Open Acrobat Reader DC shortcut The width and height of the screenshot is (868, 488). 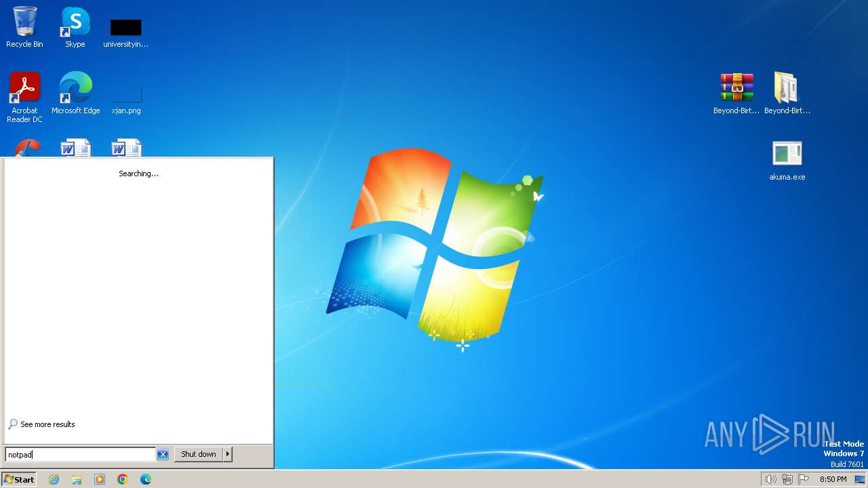pyautogui.click(x=24, y=98)
